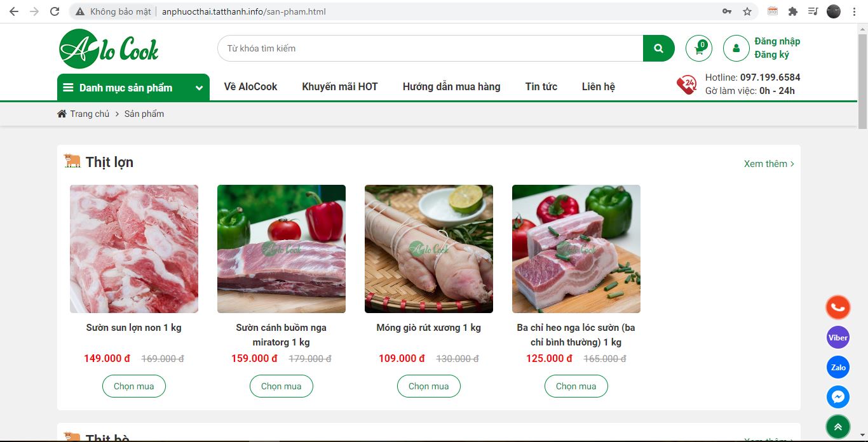Go to the Tin tức menu item

click(541, 86)
